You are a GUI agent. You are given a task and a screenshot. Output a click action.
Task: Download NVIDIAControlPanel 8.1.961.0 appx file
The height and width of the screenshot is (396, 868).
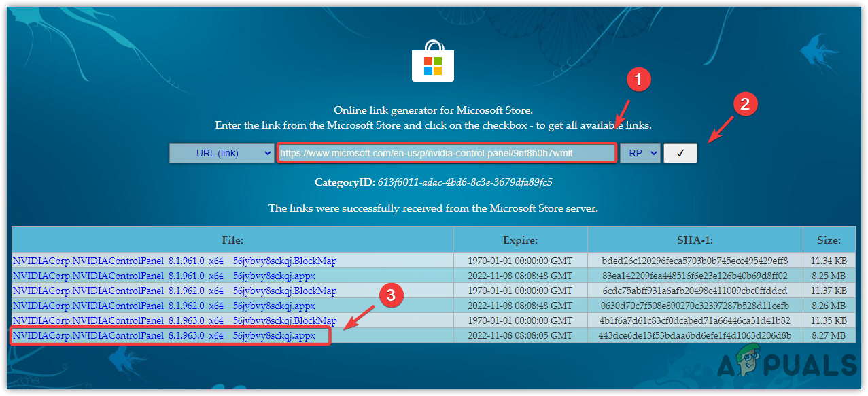coord(163,276)
